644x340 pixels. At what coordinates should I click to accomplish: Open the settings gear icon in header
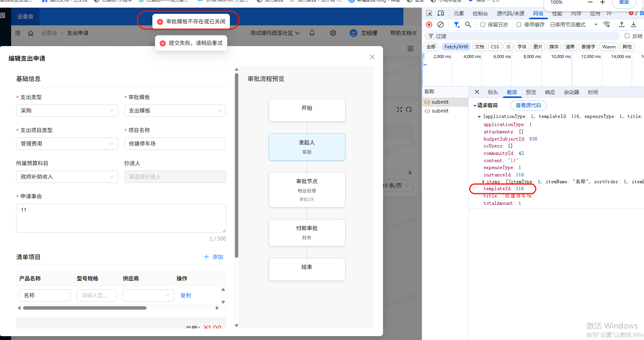pyautogui.click(x=333, y=33)
